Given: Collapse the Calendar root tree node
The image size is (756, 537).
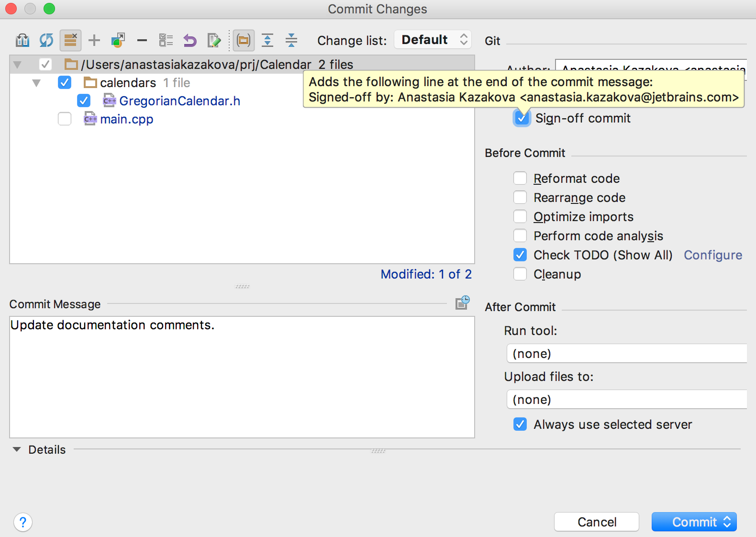Looking at the screenshot, I should click(x=17, y=65).
